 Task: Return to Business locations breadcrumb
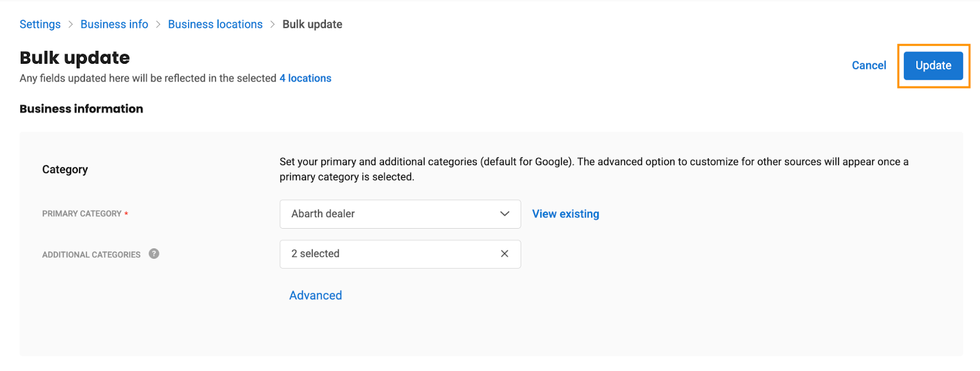(215, 25)
